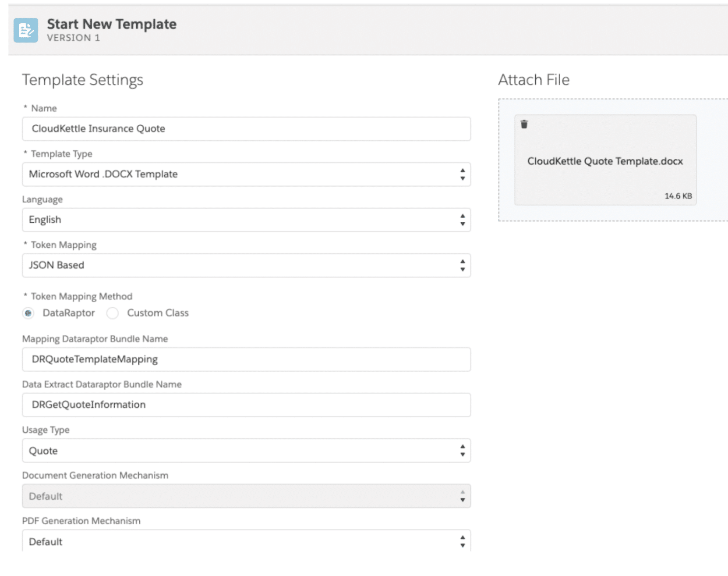Viewport: 728px width, 576px height.
Task: Click the Document Generation Mechanism label
Action: (95, 475)
